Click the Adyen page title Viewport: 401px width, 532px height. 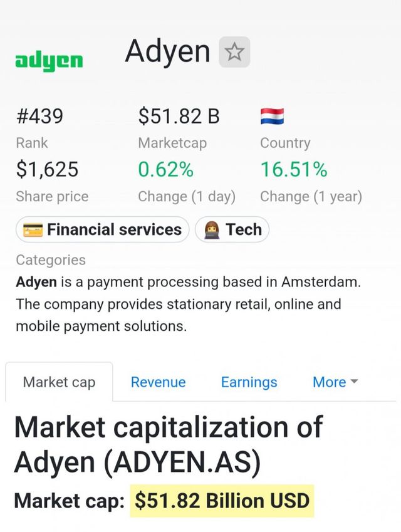[167, 51]
